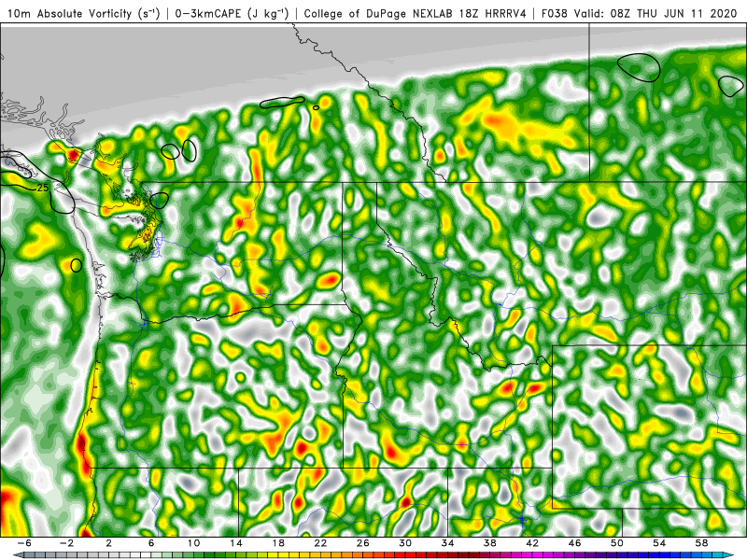Click the '38' color scale label
747x560 pixels.
click(489, 543)
